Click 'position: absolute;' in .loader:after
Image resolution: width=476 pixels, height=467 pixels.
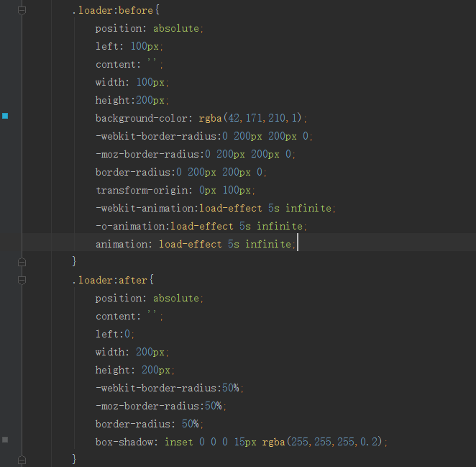pos(150,299)
